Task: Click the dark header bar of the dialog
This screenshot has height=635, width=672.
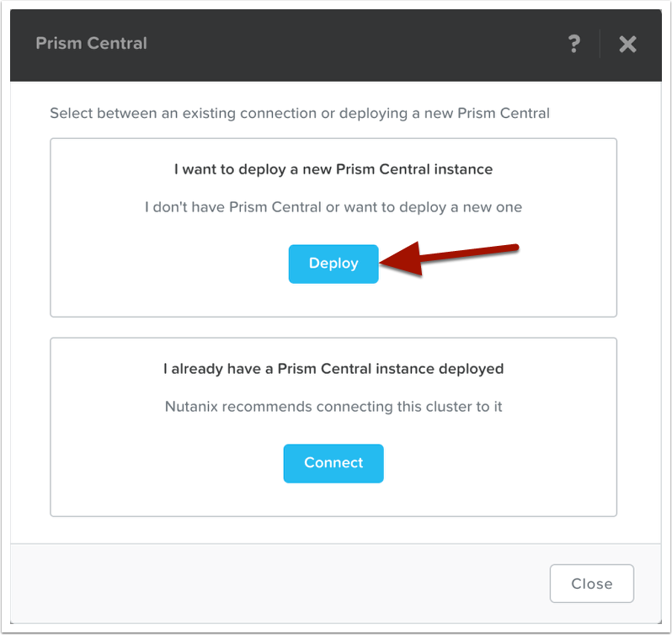Action: (x=337, y=44)
